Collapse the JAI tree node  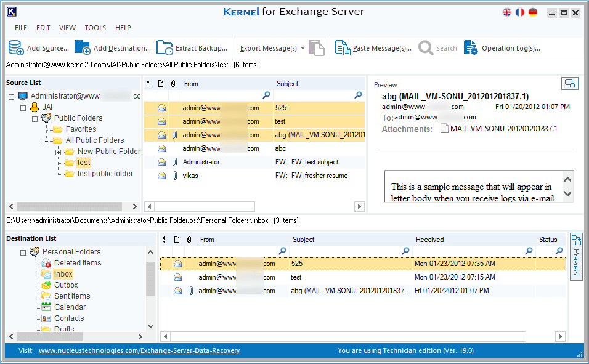(x=23, y=108)
